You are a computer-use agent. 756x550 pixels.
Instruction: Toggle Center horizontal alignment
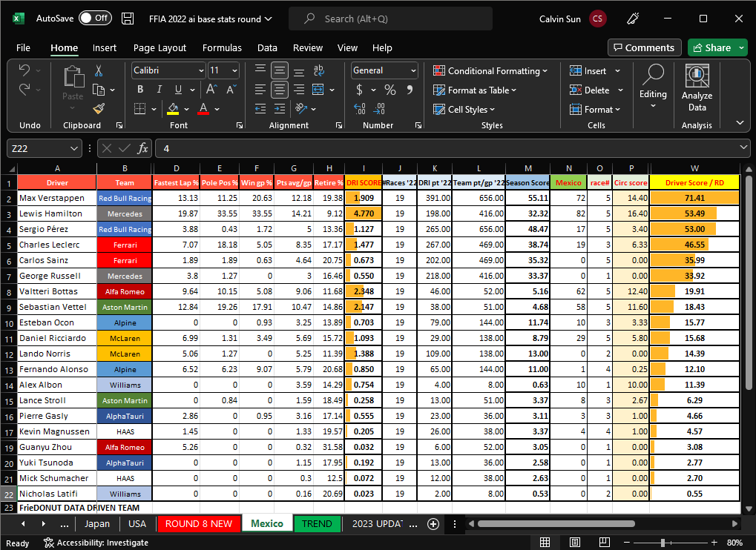pyautogui.click(x=280, y=90)
